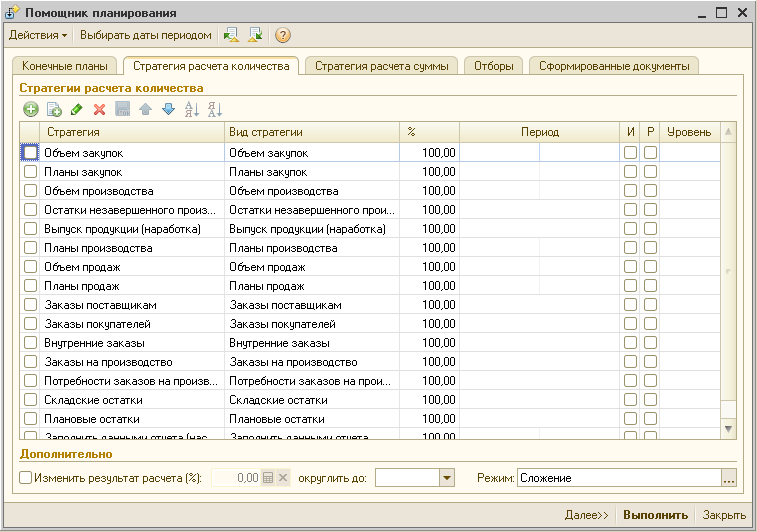Click the percent value input field

coord(236,478)
